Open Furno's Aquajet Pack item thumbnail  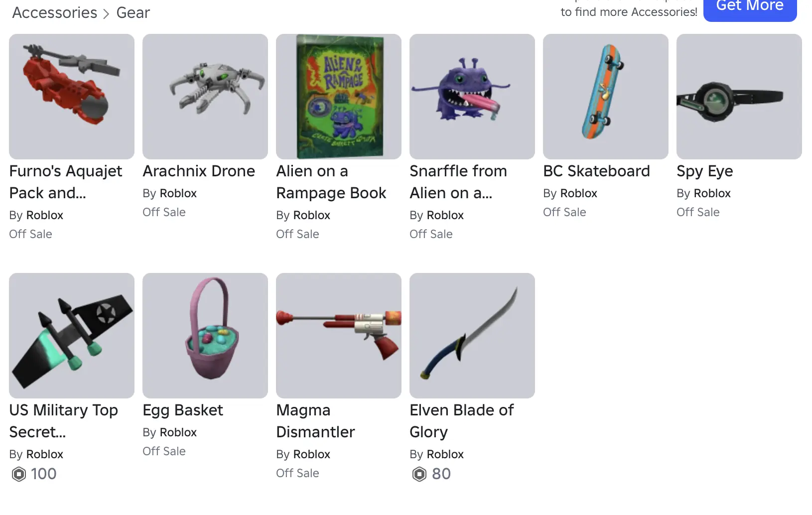tap(72, 97)
